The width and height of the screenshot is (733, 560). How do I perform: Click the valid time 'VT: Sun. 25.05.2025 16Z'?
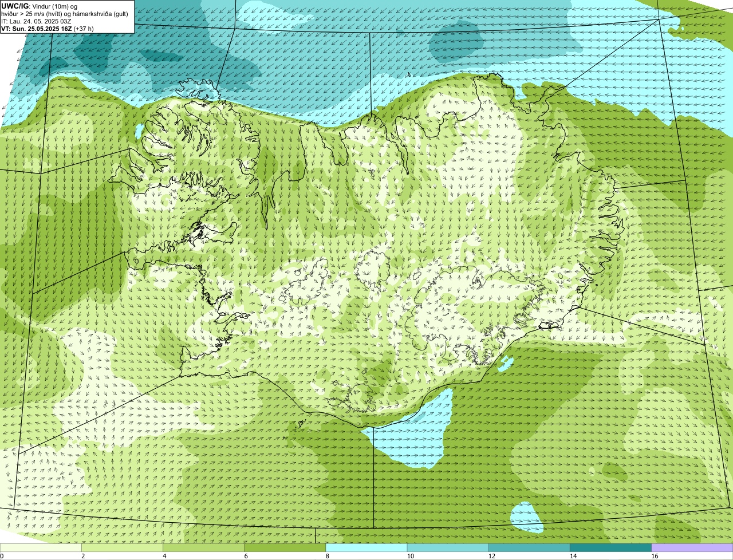[36, 29]
